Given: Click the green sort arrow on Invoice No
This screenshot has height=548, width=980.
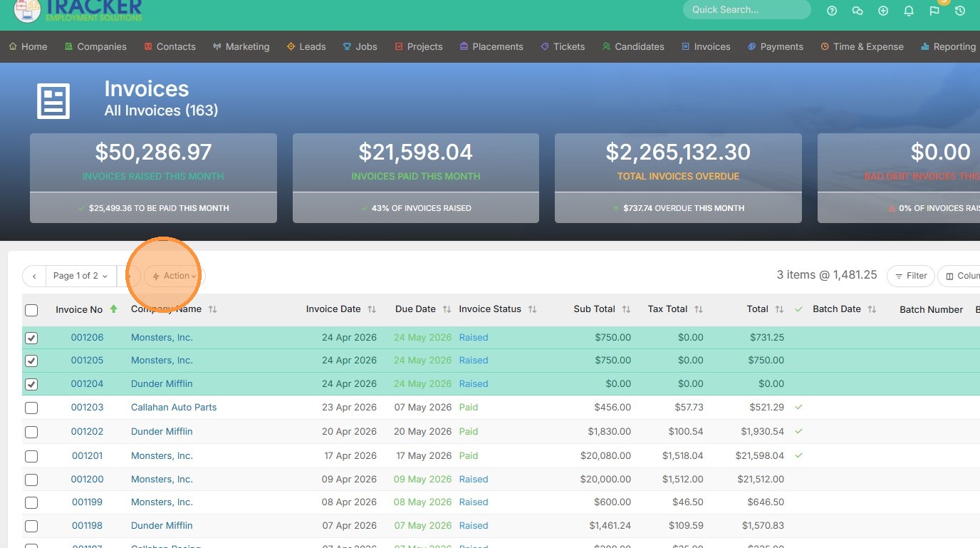Looking at the screenshot, I should [x=114, y=309].
